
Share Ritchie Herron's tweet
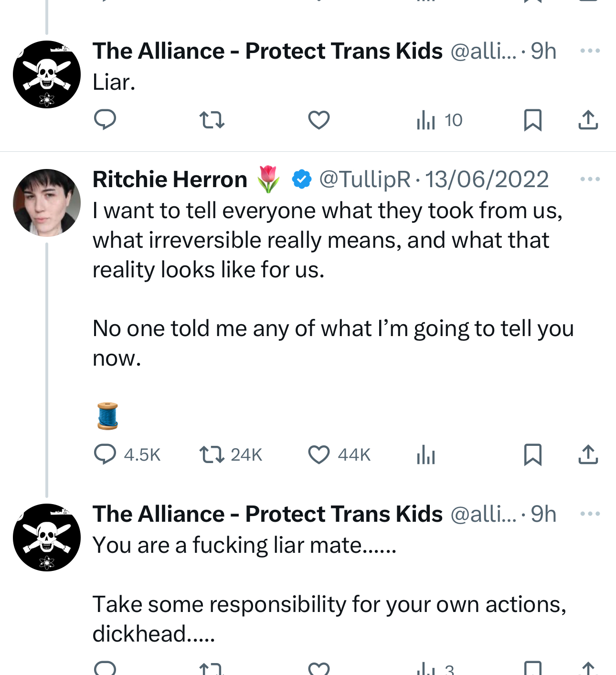[x=588, y=454]
